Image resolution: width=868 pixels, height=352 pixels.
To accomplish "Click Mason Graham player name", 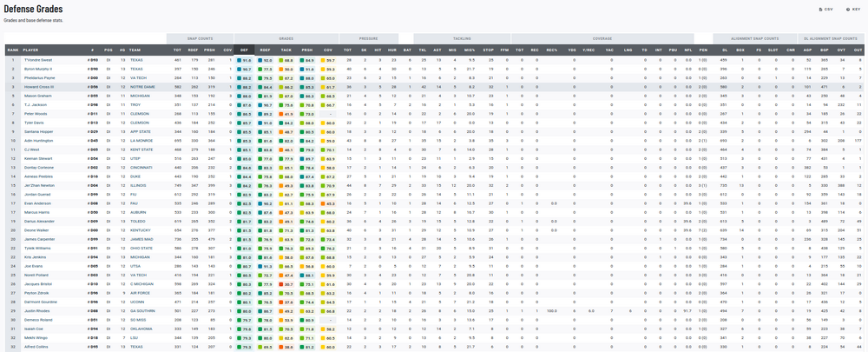I will [38, 96].
